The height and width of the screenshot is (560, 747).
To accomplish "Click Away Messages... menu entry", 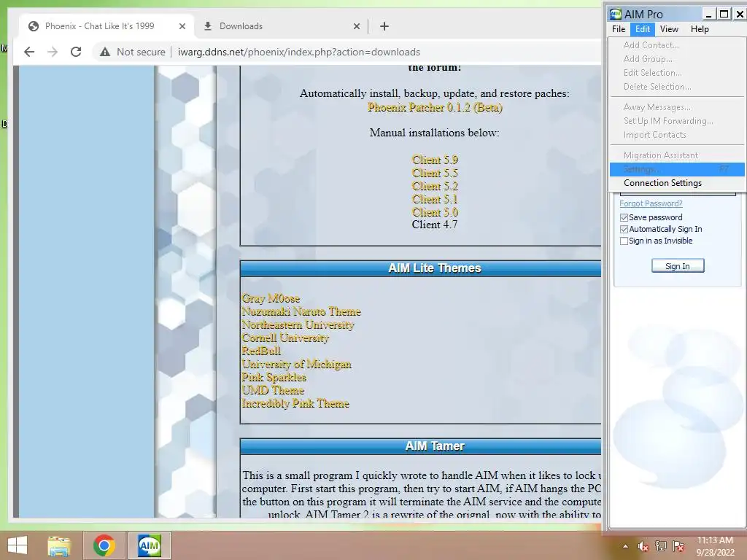I will [x=677, y=107].
